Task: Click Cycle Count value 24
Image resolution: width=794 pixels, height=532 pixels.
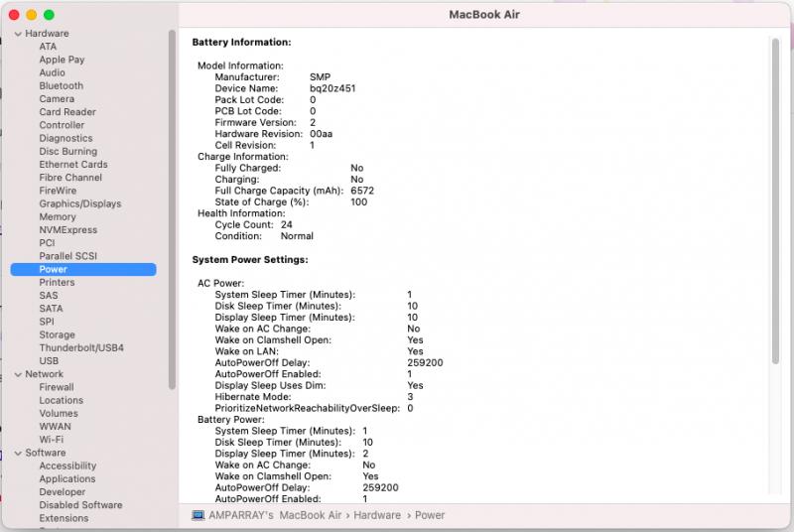Action: point(286,224)
